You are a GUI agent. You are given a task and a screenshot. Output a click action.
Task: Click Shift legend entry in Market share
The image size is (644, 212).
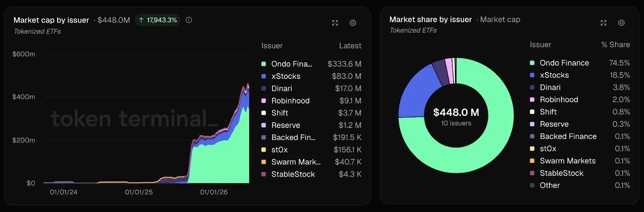[580, 112]
